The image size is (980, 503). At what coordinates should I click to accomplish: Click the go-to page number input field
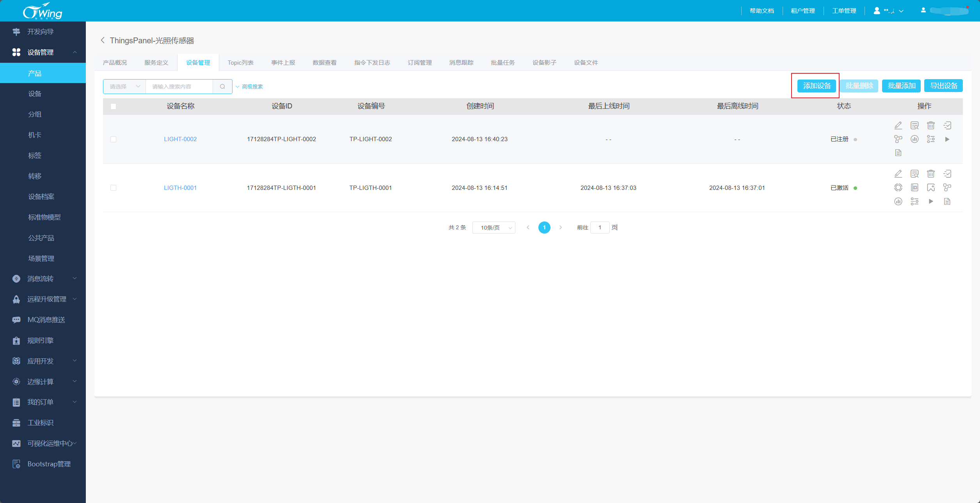coord(600,228)
